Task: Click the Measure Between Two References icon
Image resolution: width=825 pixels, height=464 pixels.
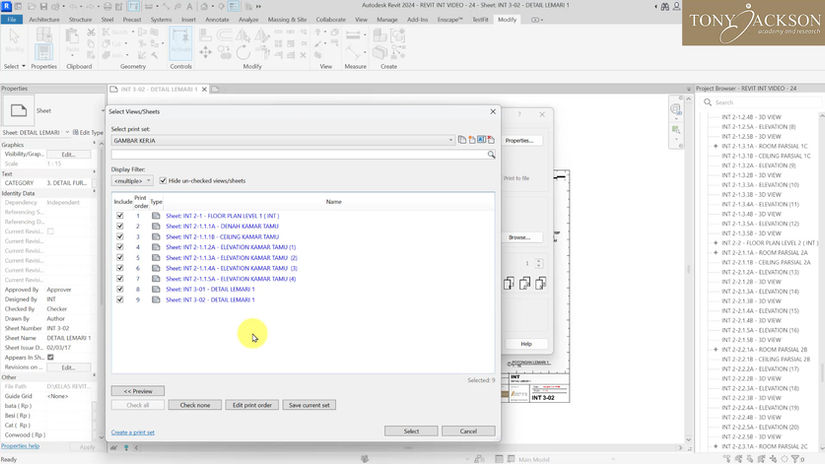Action: tap(353, 35)
